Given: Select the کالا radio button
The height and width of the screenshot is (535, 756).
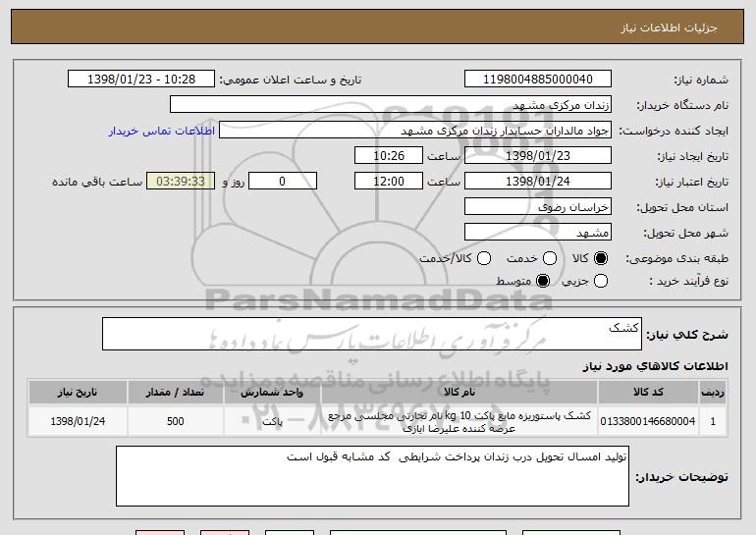Looking at the screenshot, I should click(601, 258).
